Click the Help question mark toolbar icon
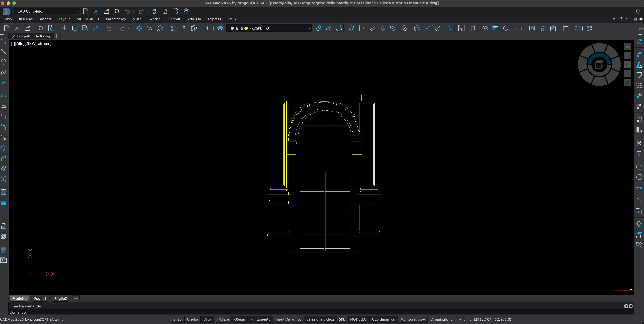The image size is (644, 324). 207,28
